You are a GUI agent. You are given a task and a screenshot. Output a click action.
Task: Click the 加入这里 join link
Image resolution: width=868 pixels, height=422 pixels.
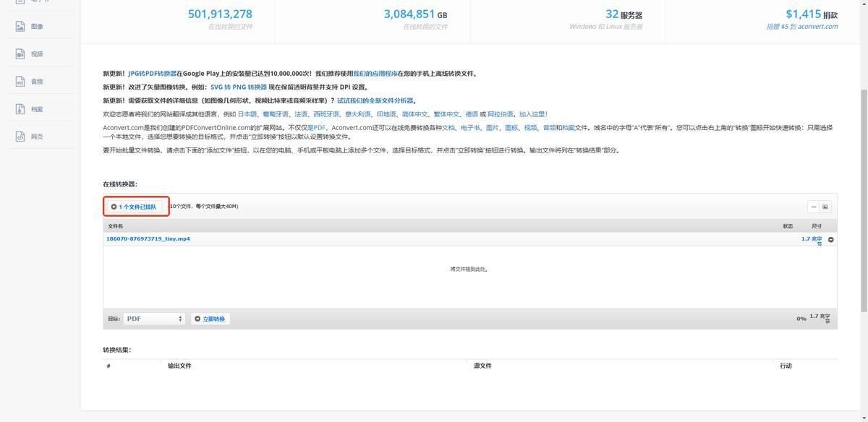533,114
